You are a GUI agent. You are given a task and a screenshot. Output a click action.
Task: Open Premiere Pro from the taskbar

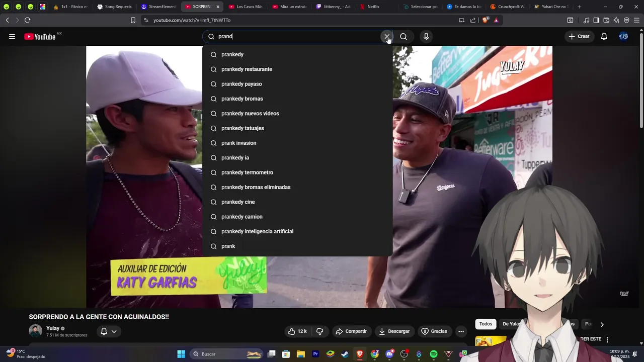(315, 354)
